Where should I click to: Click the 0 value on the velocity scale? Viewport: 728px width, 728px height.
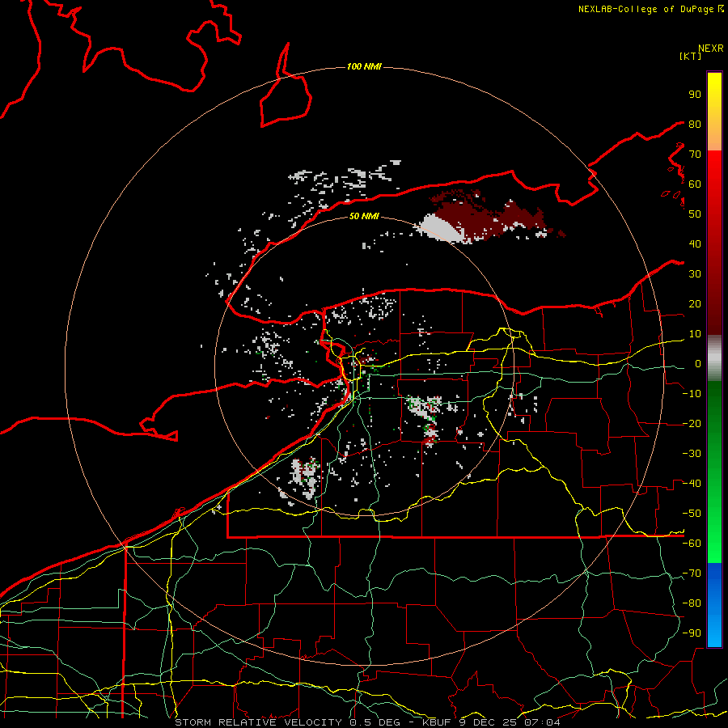tap(698, 363)
